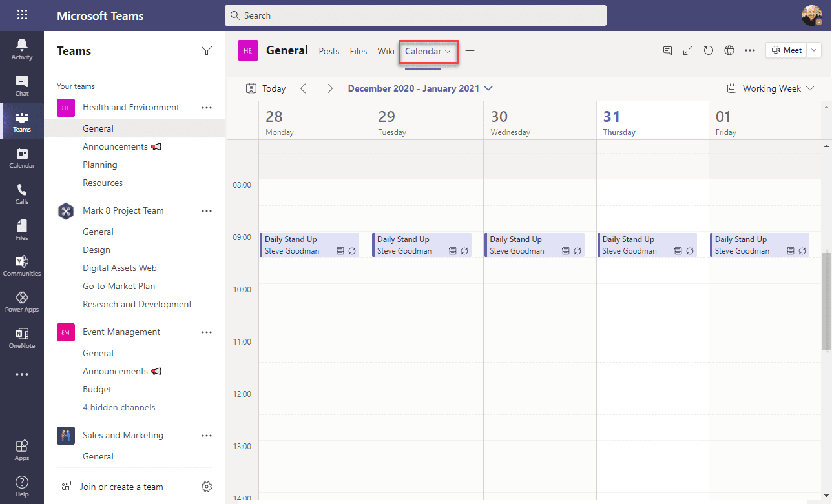This screenshot has width=832, height=504.
Task: Open Activity in the left rail
Action: (22, 49)
